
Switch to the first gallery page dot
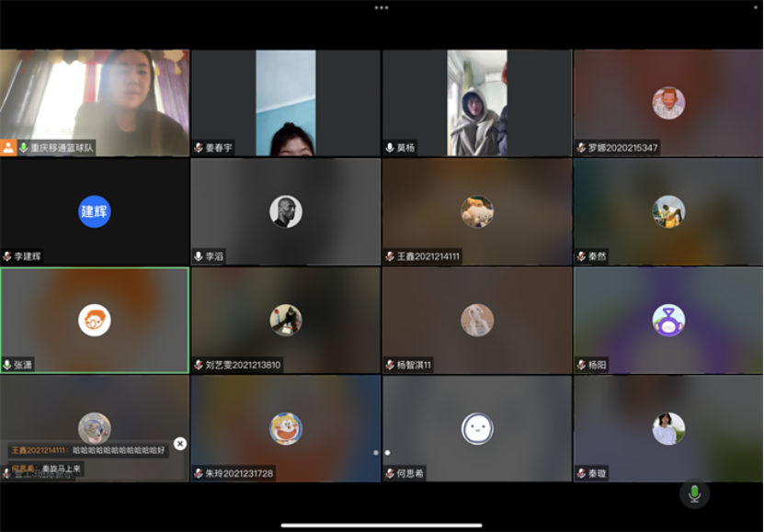pyautogui.click(x=375, y=452)
